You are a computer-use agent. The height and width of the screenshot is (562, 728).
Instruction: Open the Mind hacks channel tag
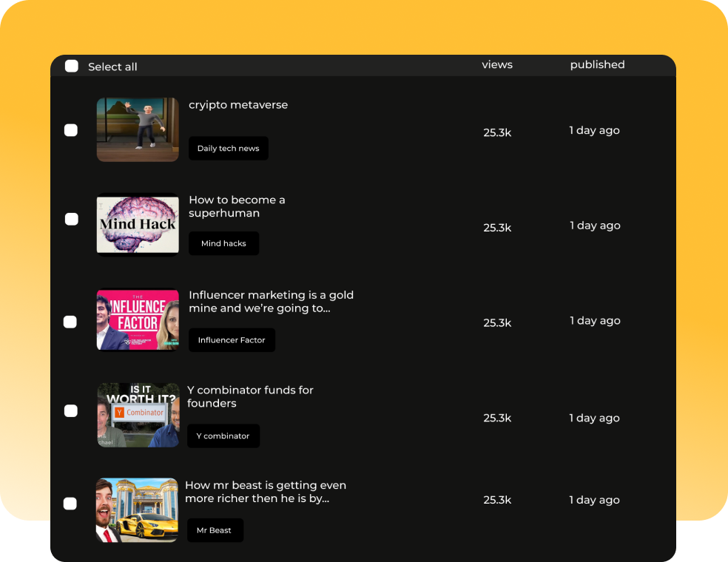[x=223, y=243]
